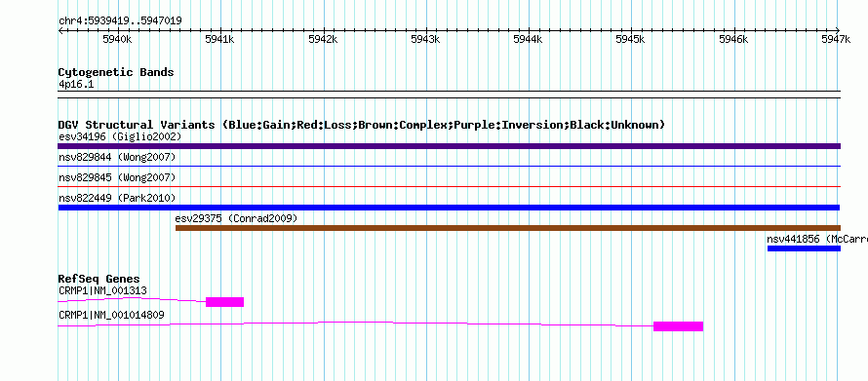Open the CRMP1|NM_001313 gene label
This screenshot has width=868, height=381.
102,290
